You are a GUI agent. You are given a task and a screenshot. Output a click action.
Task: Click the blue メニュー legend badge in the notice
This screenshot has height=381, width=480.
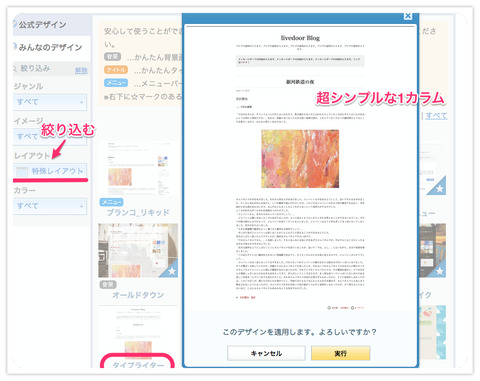(x=116, y=83)
